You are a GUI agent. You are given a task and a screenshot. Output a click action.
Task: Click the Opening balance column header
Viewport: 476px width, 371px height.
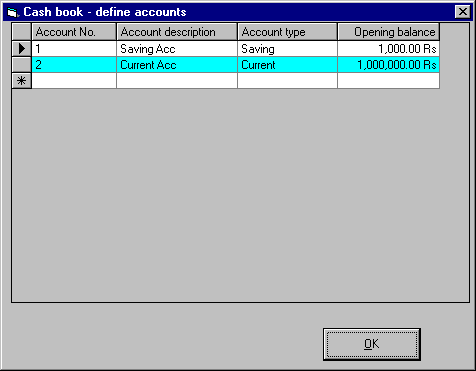tap(389, 32)
